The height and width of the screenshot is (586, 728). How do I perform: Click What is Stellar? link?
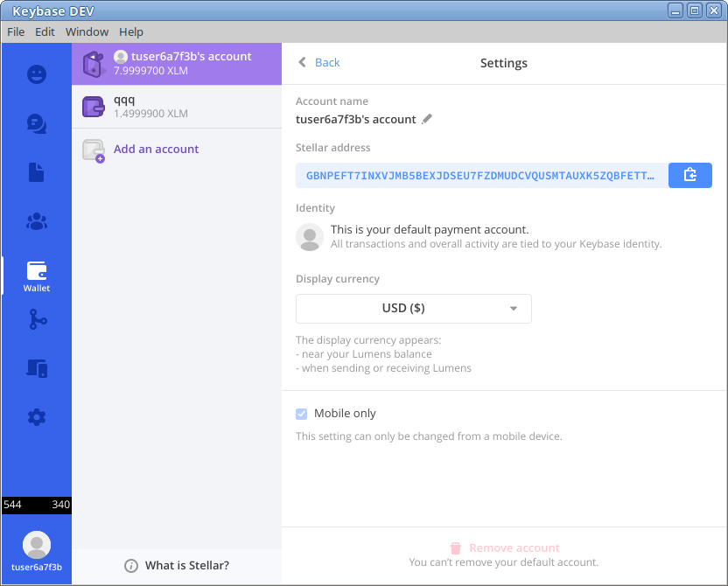[x=187, y=566]
